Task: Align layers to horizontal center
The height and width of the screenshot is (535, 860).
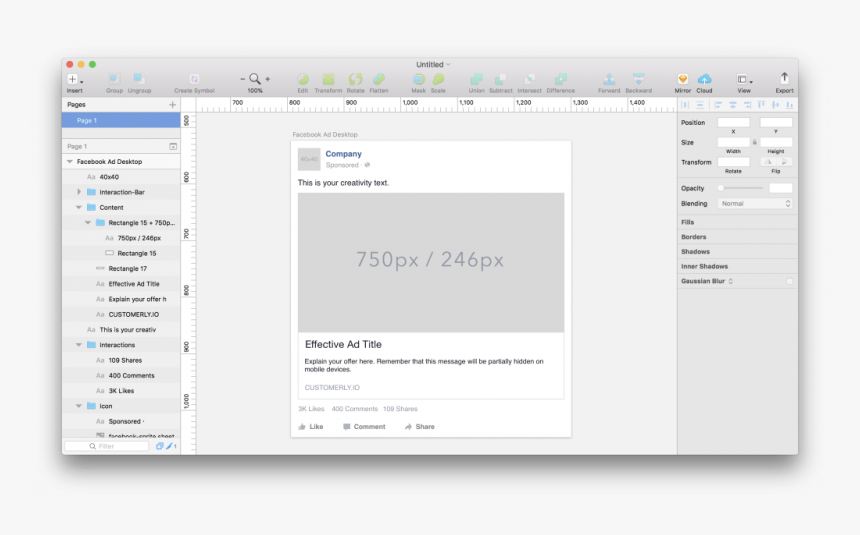Action: tap(733, 105)
